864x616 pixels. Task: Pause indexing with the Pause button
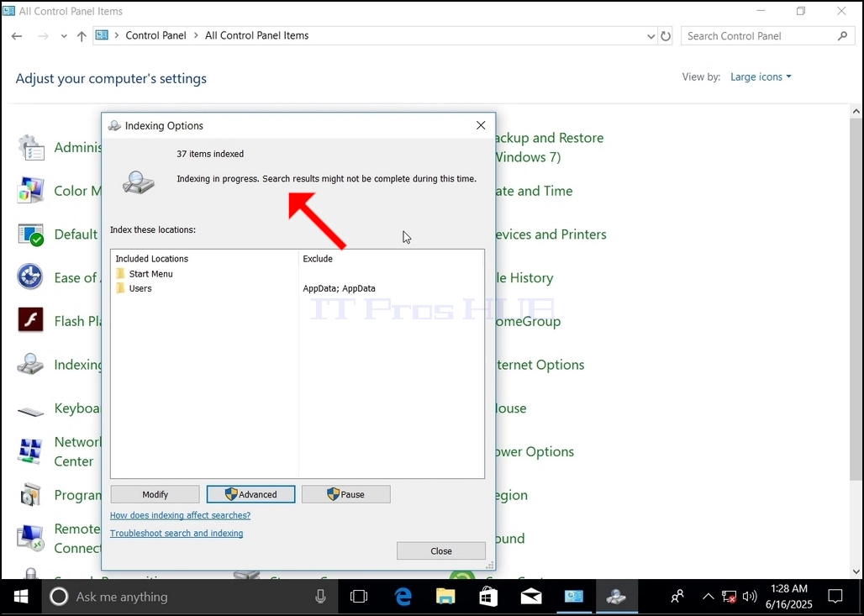pos(346,494)
